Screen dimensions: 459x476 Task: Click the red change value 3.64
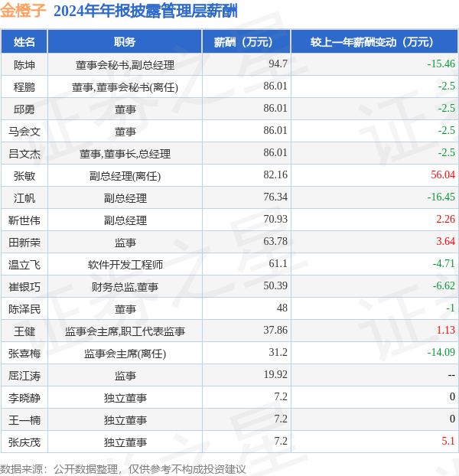click(x=446, y=241)
